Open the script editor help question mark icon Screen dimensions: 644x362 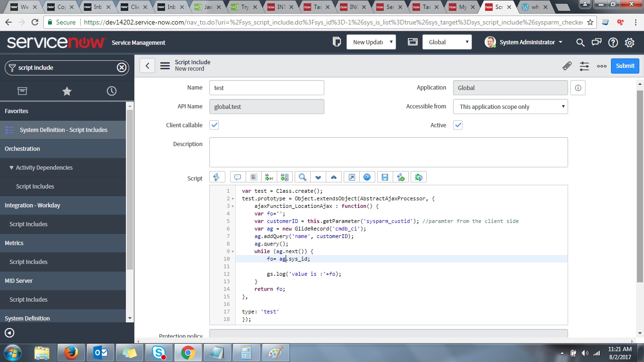tap(367, 177)
